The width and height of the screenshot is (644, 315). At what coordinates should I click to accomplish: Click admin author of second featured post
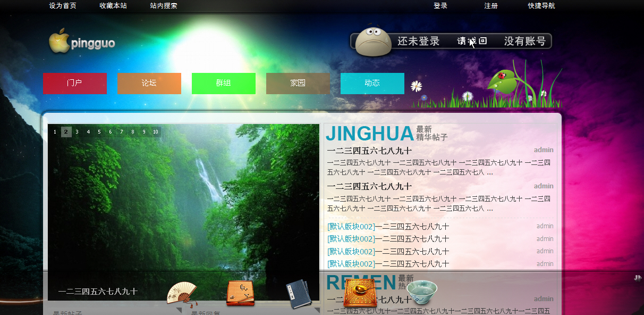(544, 186)
